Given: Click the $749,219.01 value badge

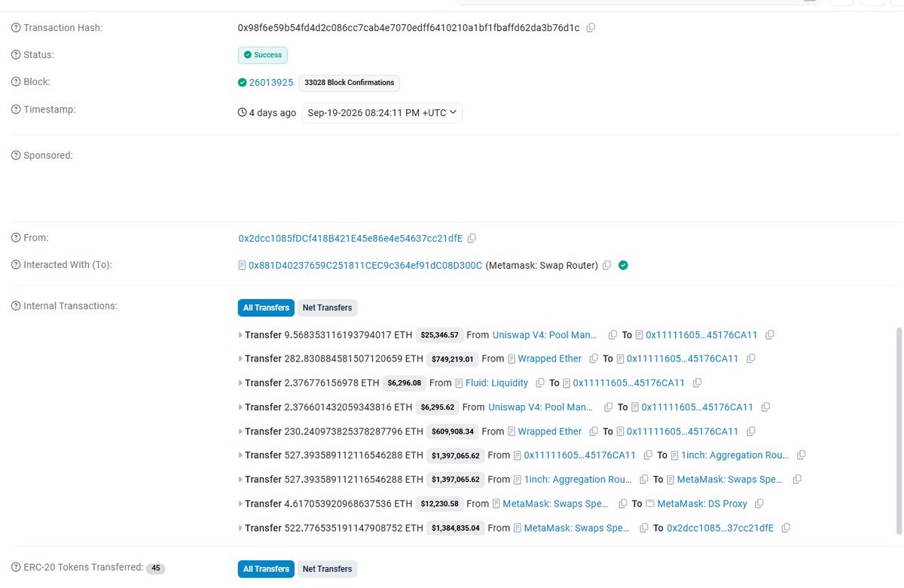Looking at the screenshot, I should pos(452,359).
